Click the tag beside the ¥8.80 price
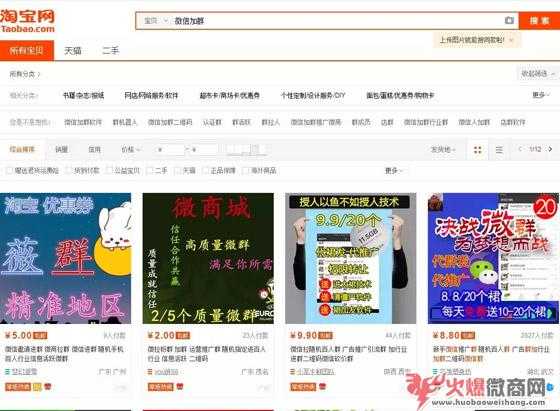 tap(468, 336)
